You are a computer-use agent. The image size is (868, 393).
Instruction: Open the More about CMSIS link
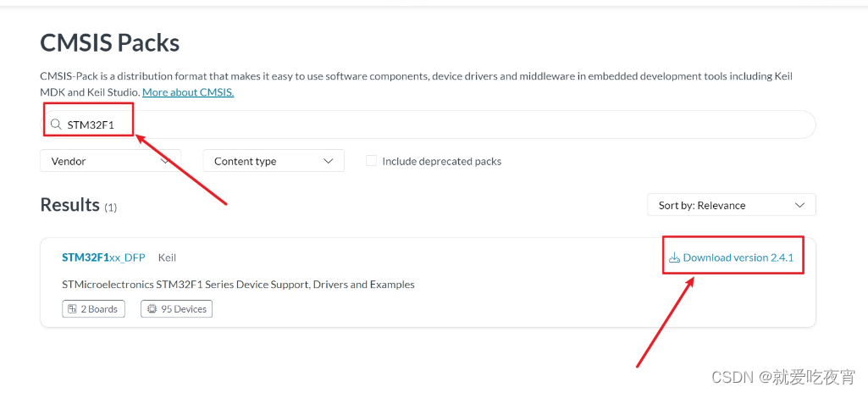(x=188, y=92)
